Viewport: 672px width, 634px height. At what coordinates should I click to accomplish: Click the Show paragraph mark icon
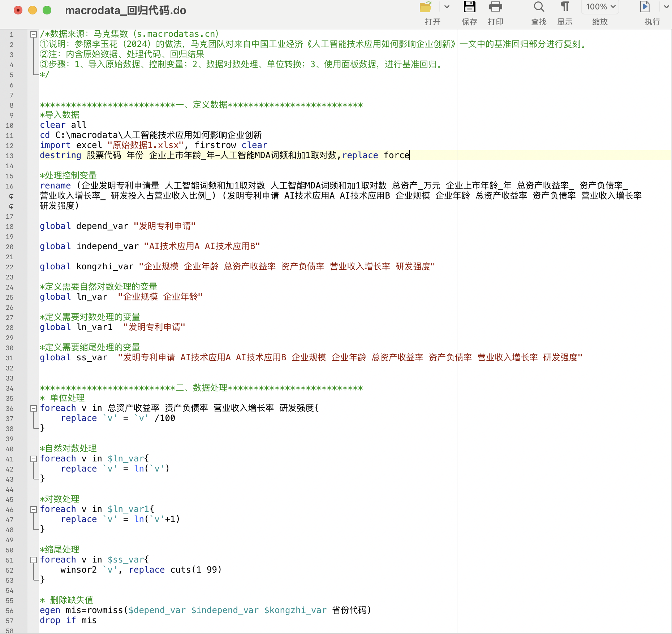point(565,7)
